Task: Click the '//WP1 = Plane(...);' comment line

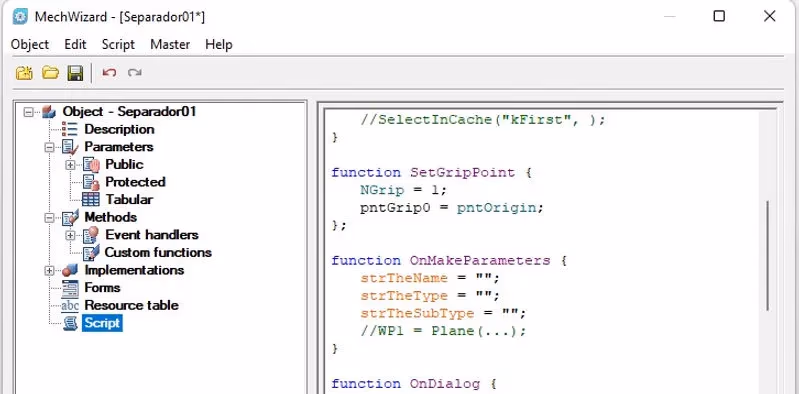Action: (443, 331)
